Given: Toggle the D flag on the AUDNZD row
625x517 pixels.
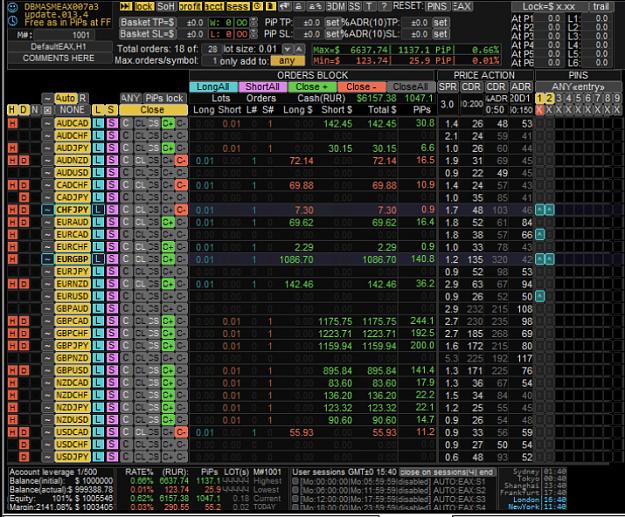Looking at the screenshot, I should pos(24,160).
